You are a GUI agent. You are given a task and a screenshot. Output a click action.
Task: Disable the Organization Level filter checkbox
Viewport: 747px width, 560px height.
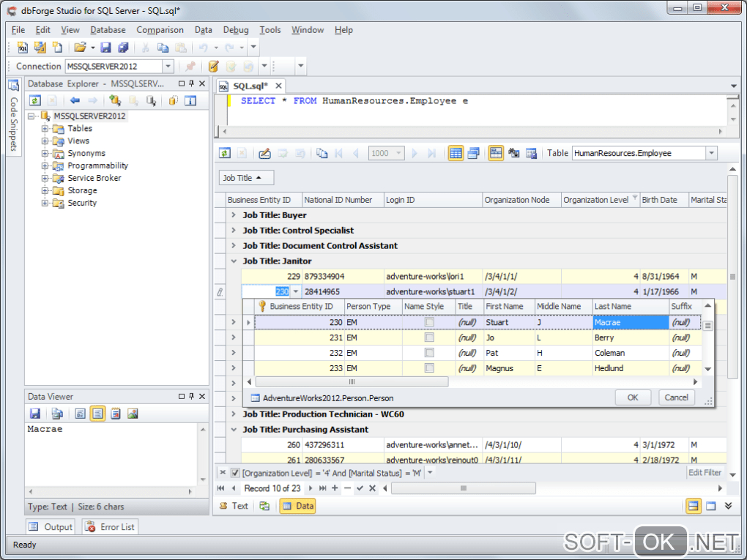[235, 473]
